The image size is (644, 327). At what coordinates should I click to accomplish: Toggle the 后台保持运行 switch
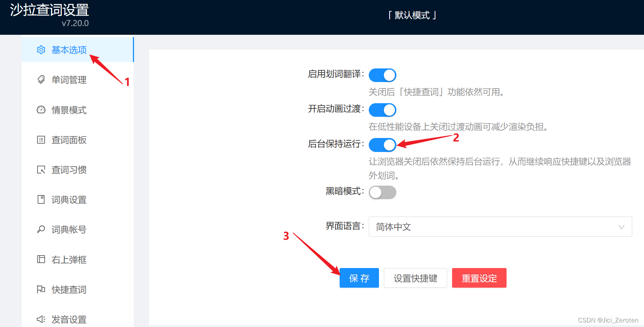(382, 145)
